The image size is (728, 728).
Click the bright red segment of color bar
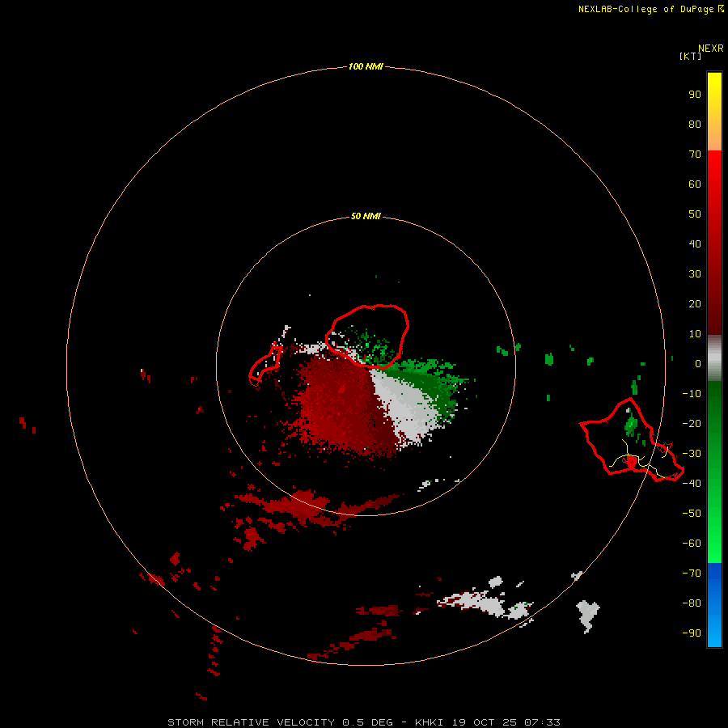coord(714,241)
